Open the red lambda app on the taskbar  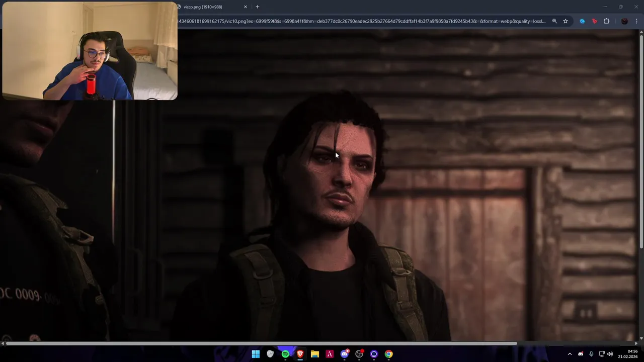click(330, 354)
